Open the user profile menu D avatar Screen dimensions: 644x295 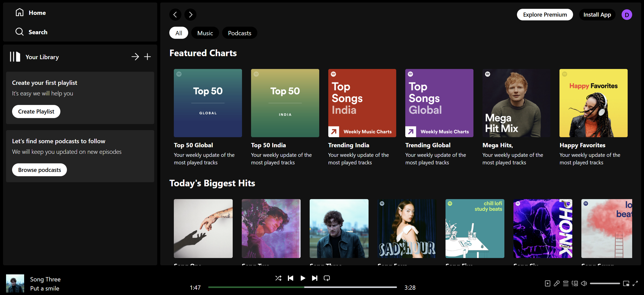(627, 15)
